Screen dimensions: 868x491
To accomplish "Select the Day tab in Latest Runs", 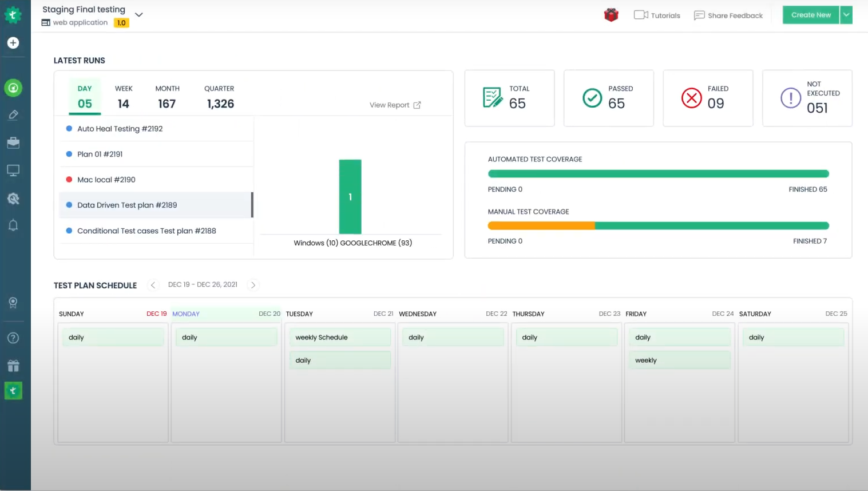I will click(85, 97).
